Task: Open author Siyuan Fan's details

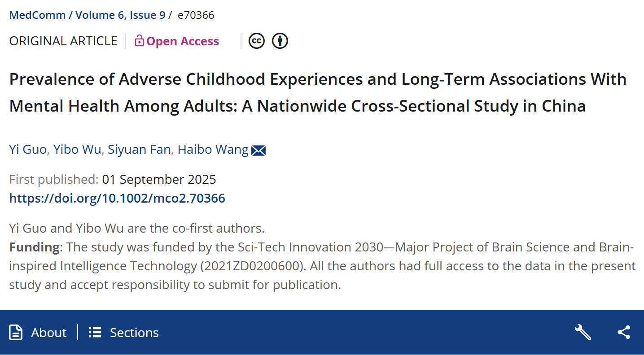Action: [139, 150]
